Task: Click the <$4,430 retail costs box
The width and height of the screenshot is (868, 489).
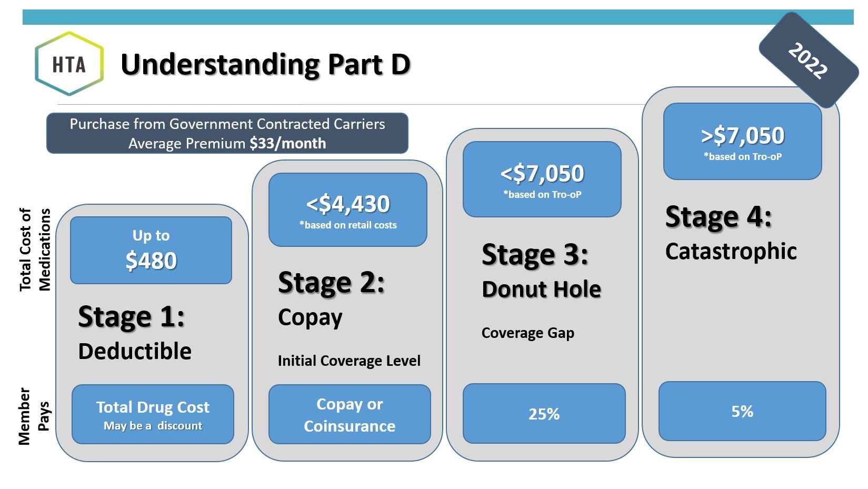Action: point(347,210)
